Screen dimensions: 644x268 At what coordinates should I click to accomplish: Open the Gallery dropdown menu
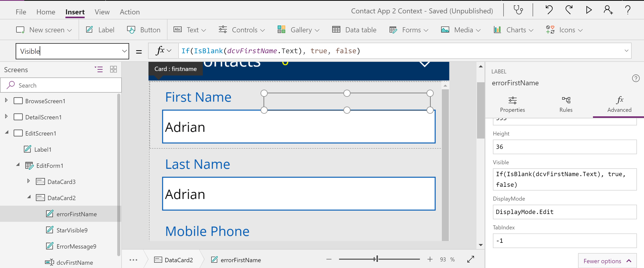(298, 30)
